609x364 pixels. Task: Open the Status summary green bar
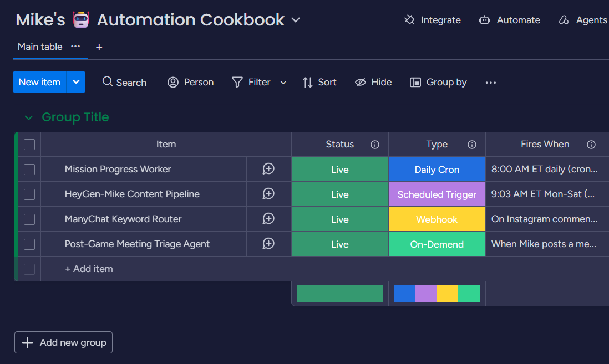pyautogui.click(x=340, y=294)
